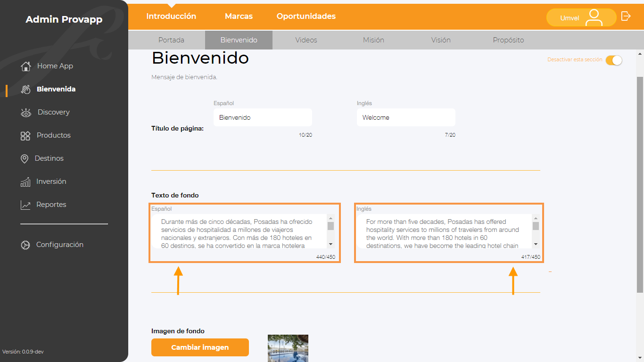Image resolution: width=644 pixels, height=362 pixels.
Task: Click the Discovery eye icon
Action: [26, 112]
